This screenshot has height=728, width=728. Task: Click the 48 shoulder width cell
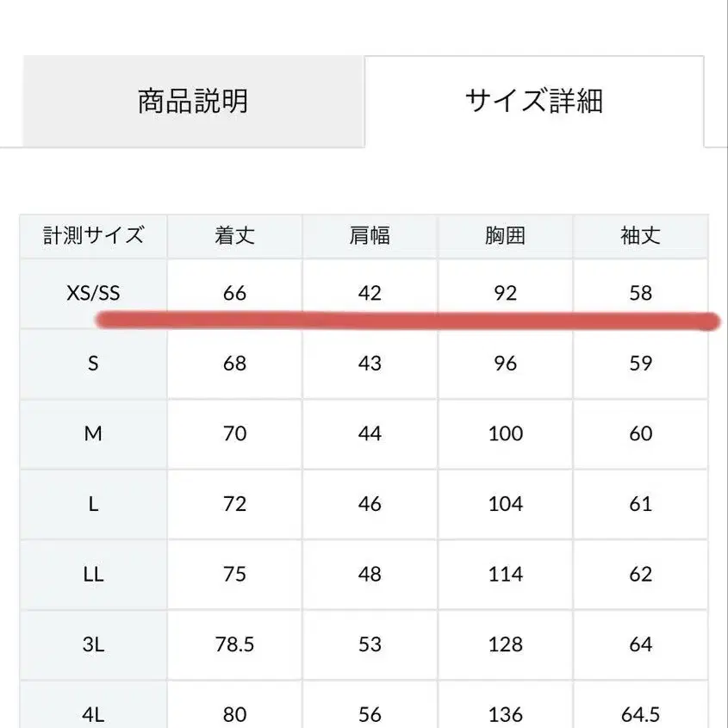[370, 574]
